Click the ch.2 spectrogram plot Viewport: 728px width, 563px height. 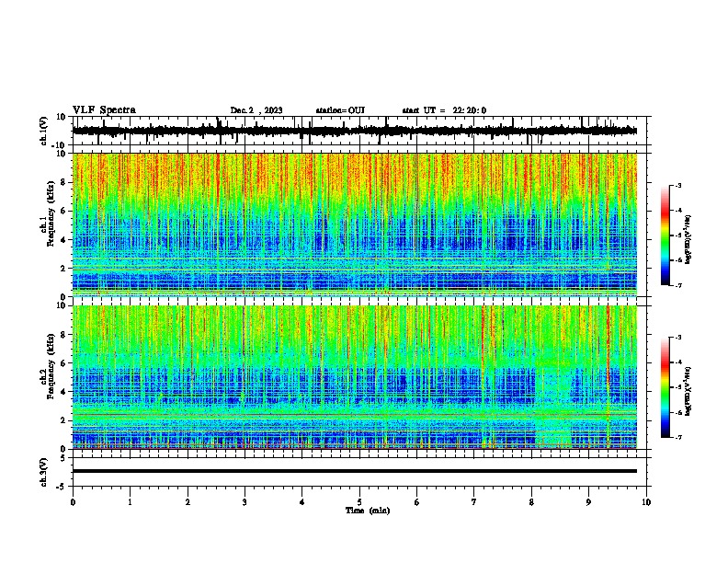point(355,377)
